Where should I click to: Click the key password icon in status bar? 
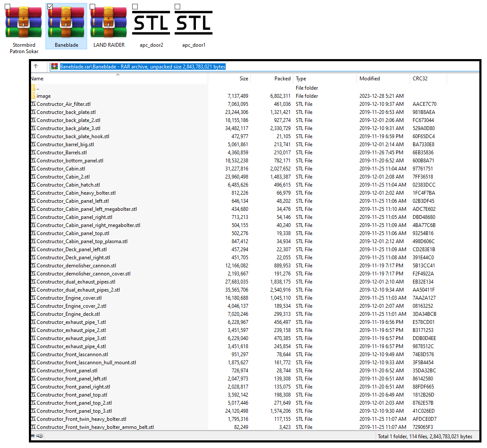point(40,436)
